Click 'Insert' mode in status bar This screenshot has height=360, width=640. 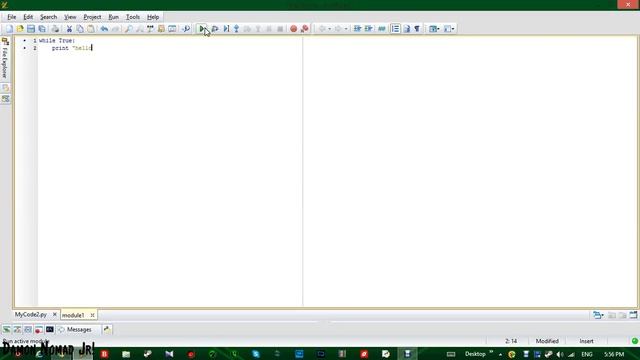point(587,341)
